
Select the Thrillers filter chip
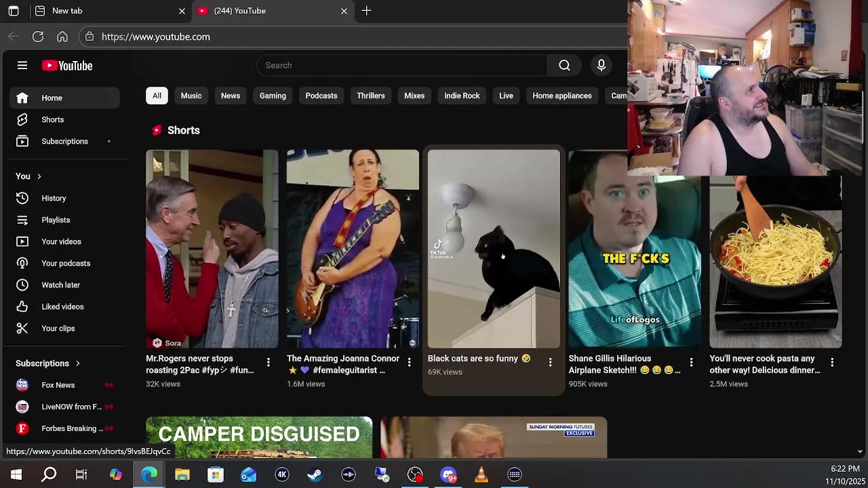tap(371, 96)
